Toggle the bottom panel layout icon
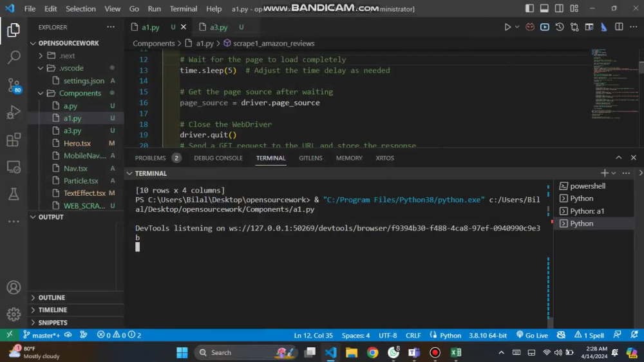644x362 pixels. pos(544,8)
